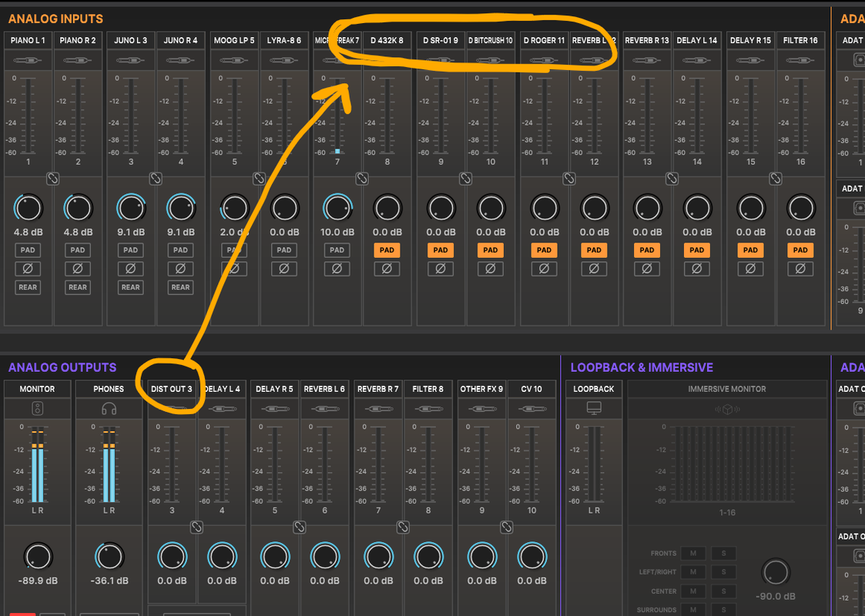Link analog outputs 9 and 10
The height and width of the screenshot is (616, 865).
click(506, 527)
